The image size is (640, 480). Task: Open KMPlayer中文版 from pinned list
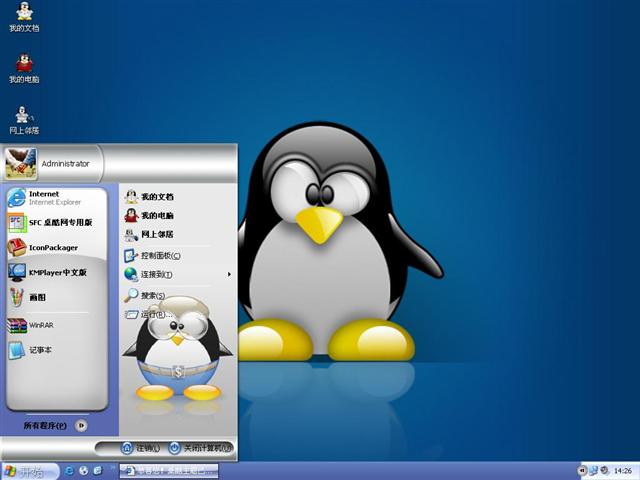tap(56, 272)
